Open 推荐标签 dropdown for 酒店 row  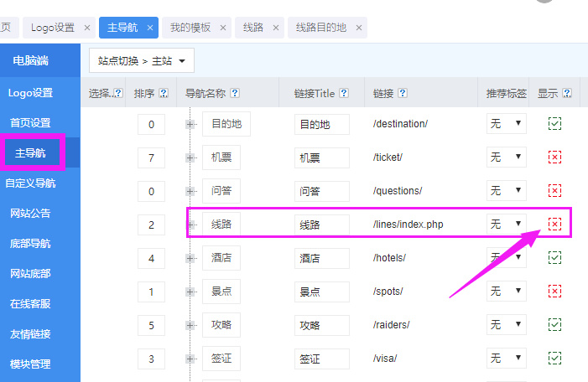click(507, 257)
